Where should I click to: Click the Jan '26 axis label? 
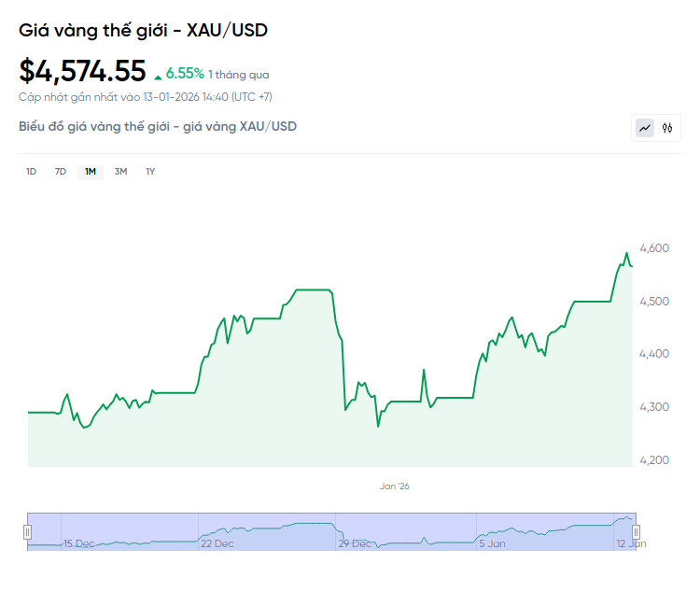(394, 486)
